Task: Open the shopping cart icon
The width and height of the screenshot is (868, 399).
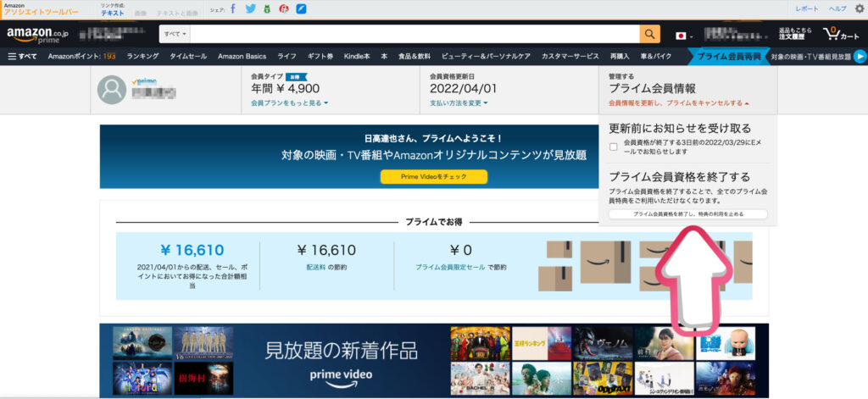Action: click(x=841, y=34)
